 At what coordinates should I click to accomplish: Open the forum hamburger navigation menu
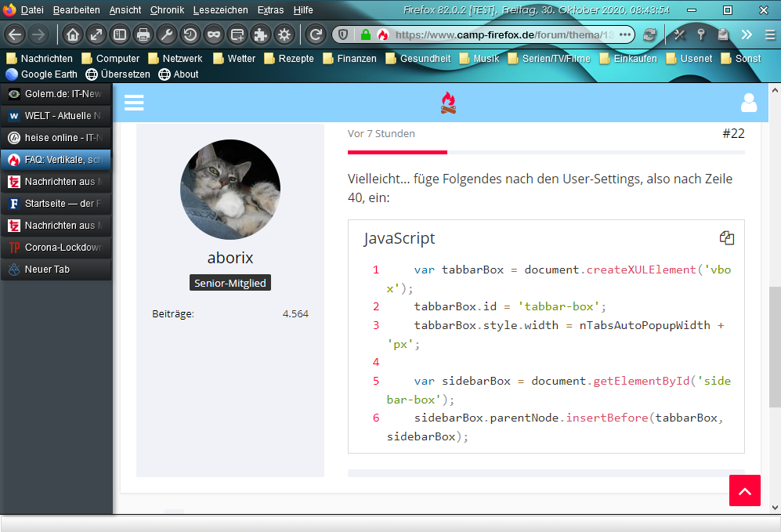pyautogui.click(x=134, y=103)
